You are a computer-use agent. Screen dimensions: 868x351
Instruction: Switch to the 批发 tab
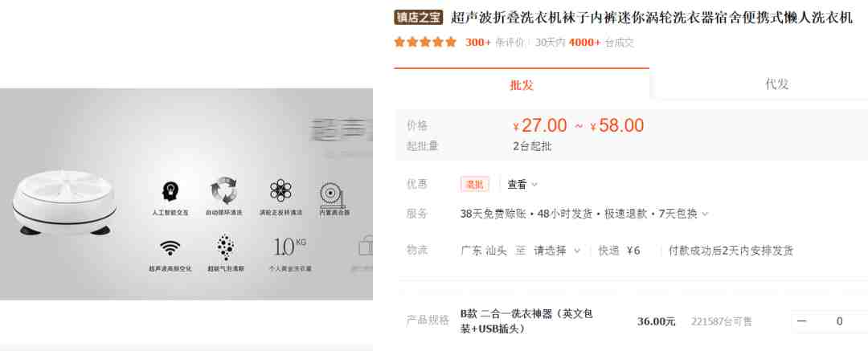pyautogui.click(x=522, y=84)
